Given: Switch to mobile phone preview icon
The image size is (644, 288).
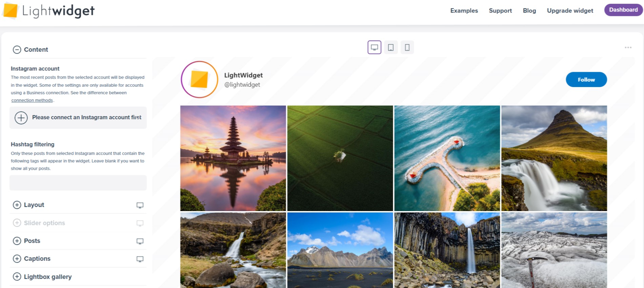Looking at the screenshot, I should point(407,47).
